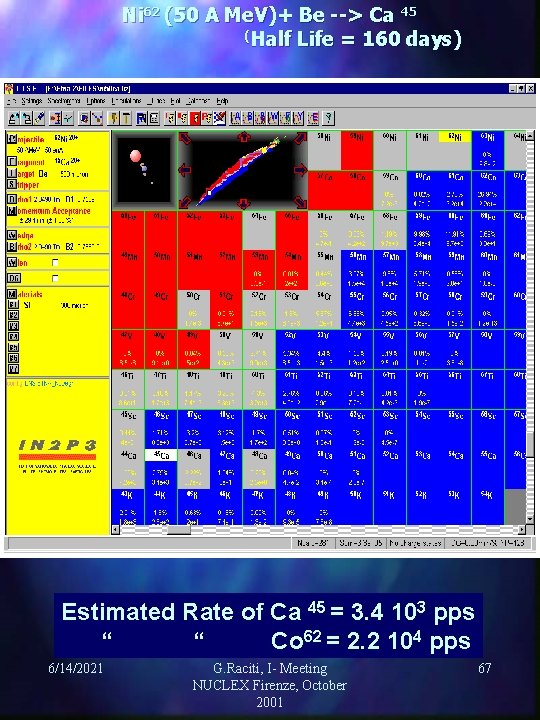The height and width of the screenshot is (720, 540).
Task: Click the pink up-left arrow on chart navigator
Action: (185, 138)
